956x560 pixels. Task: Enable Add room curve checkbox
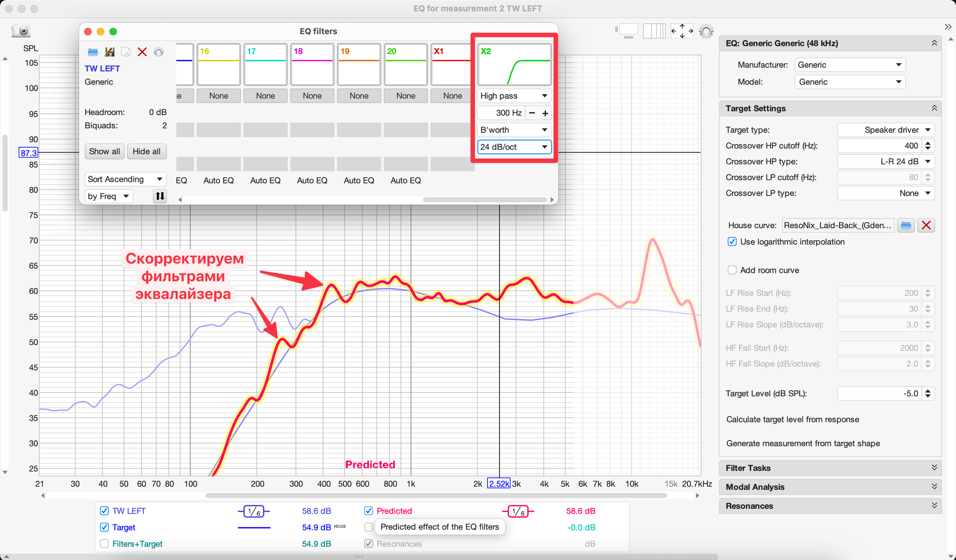click(x=732, y=270)
